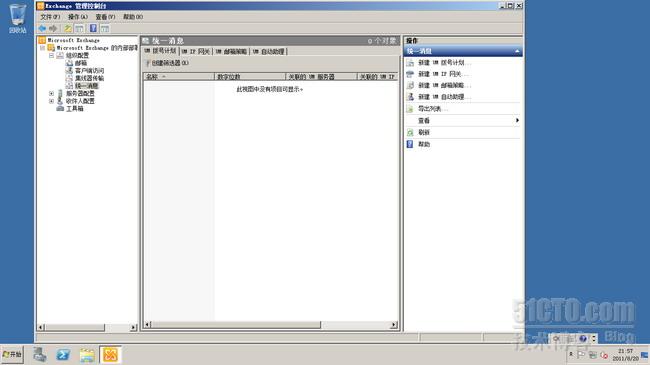Click the 创建筛选器 button

click(167, 63)
